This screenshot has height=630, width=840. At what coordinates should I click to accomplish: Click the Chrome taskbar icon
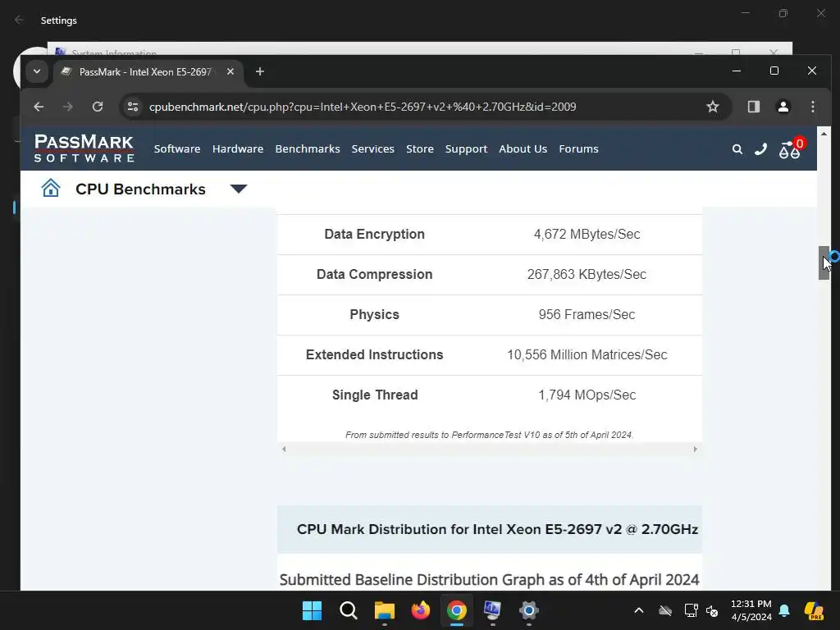pos(456,610)
